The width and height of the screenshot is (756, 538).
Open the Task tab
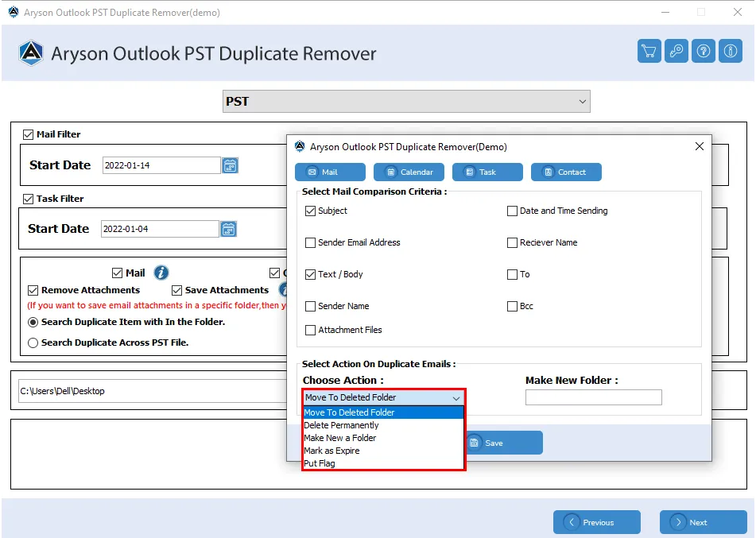(487, 172)
